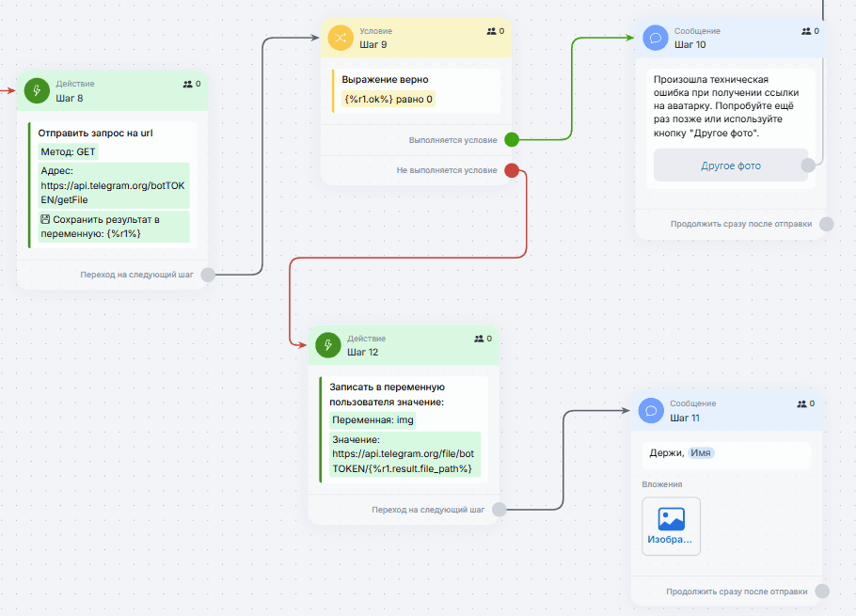Click the "Другое фото" button output connector
This screenshot has width=856, height=616.
(x=809, y=166)
